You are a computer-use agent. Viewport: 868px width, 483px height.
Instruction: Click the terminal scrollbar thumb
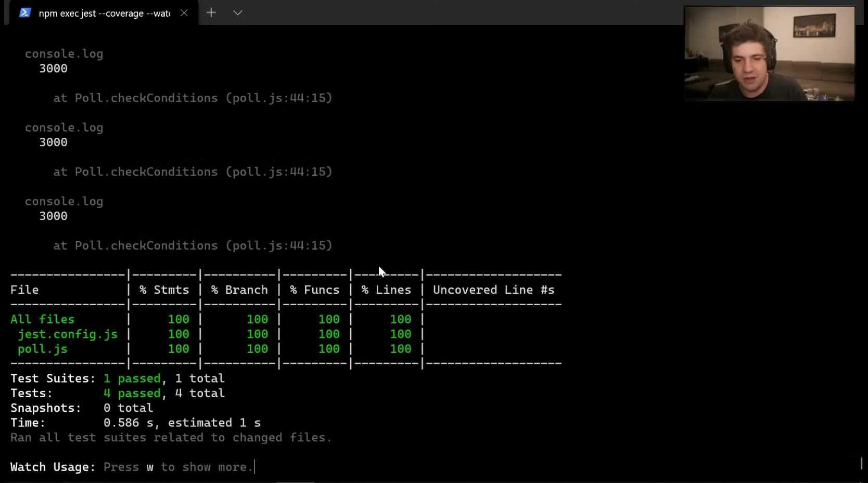(861, 463)
